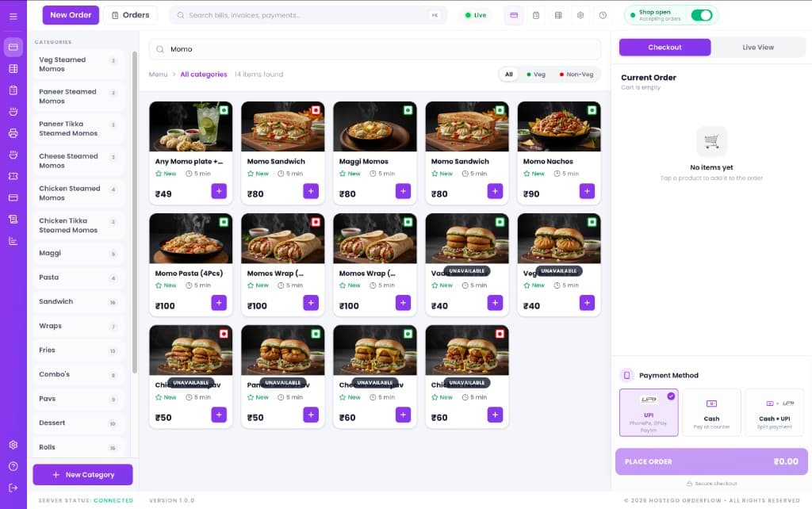The width and height of the screenshot is (812, 509).
Task: Open the table grid icon in left sidebar
Action: click(x=13, y=68)
